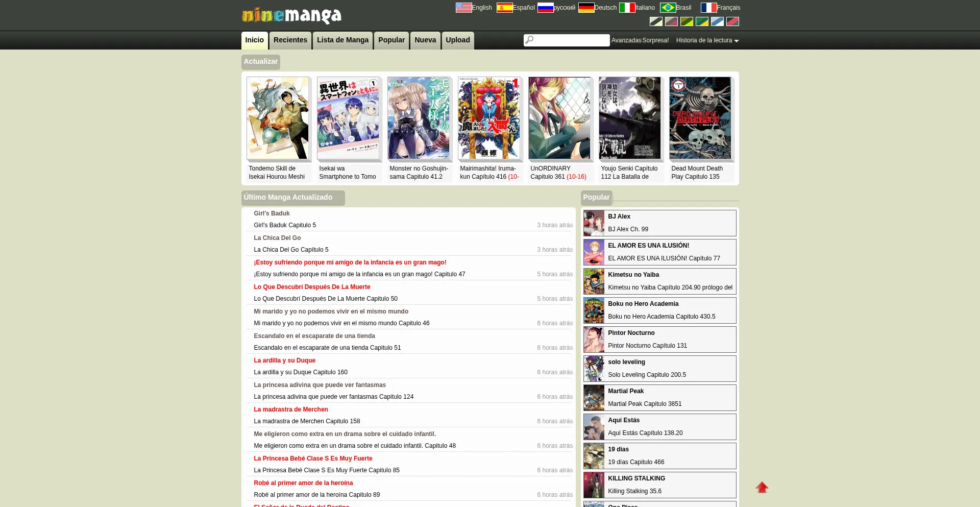
Task: Open the Dead Mount Death Play cover thumbnail
Action: (700, 118)
